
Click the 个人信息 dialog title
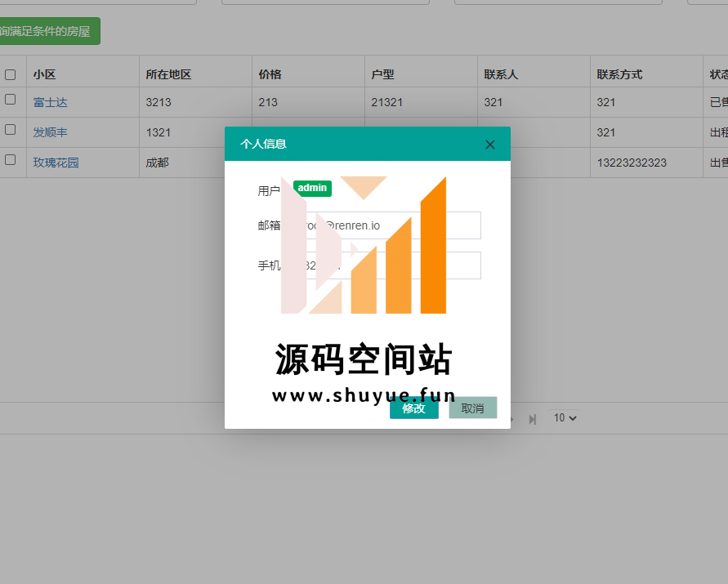click(x=263, y=144)
